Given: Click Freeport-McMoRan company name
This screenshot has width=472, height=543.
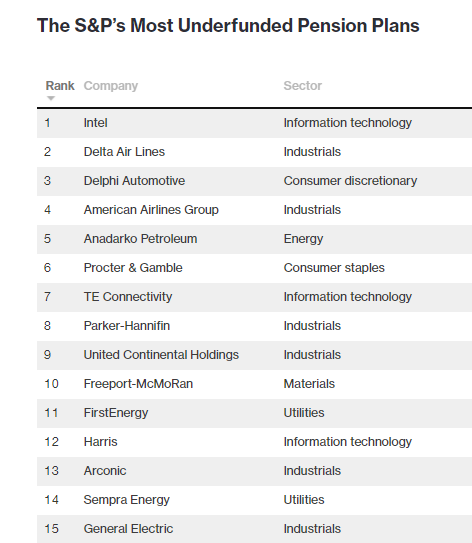Looking at the screenshot, I should click(138, 384).
